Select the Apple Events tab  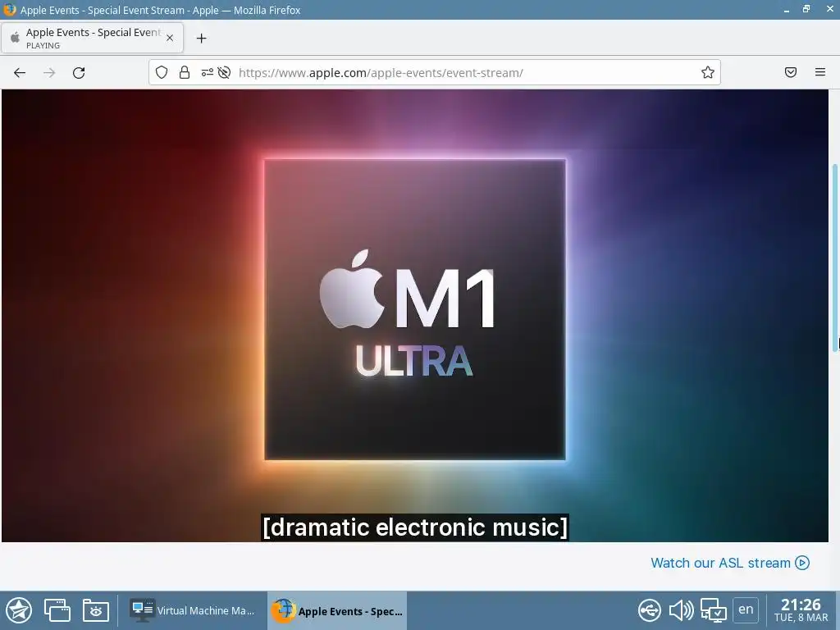click(x=92, y=38)
